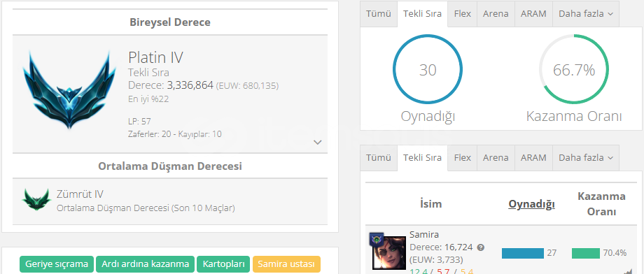Click the 30 games played circle
This screenshot has height=274, width=644.
tap(428, 70)
